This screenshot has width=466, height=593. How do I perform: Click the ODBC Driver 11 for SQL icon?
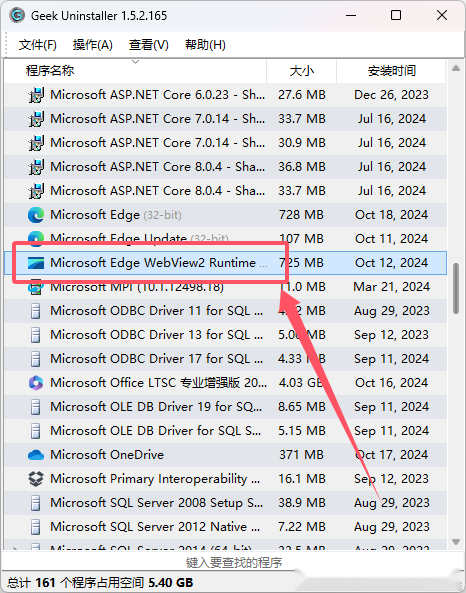point(36,311)
